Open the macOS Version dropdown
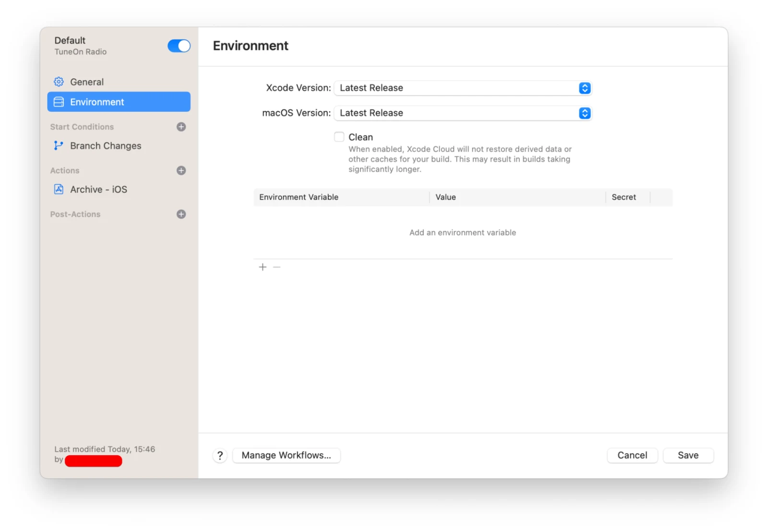768x532 pixels. (x=463, y=113)
